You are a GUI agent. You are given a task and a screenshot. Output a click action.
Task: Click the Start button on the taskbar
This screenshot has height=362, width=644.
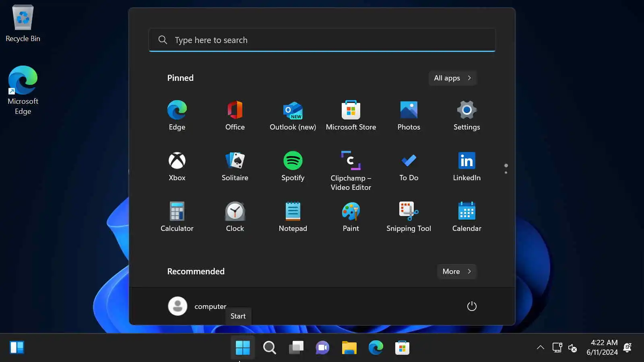click(x=243, y=348)
